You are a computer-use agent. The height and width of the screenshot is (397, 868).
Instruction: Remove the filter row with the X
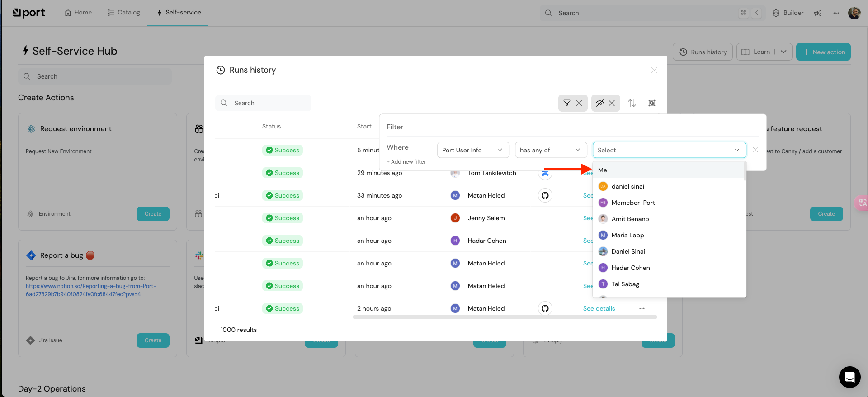click(x=755, y=150)
